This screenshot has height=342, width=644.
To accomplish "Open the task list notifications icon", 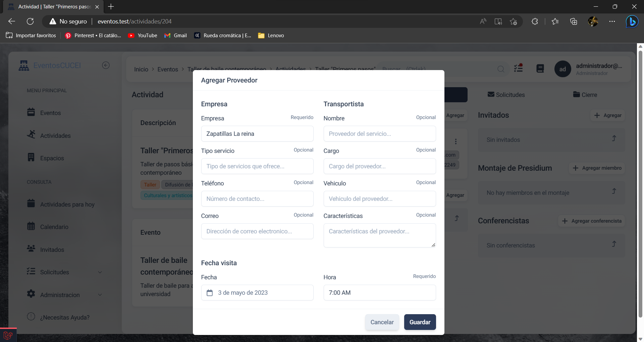I will point(519,68).
